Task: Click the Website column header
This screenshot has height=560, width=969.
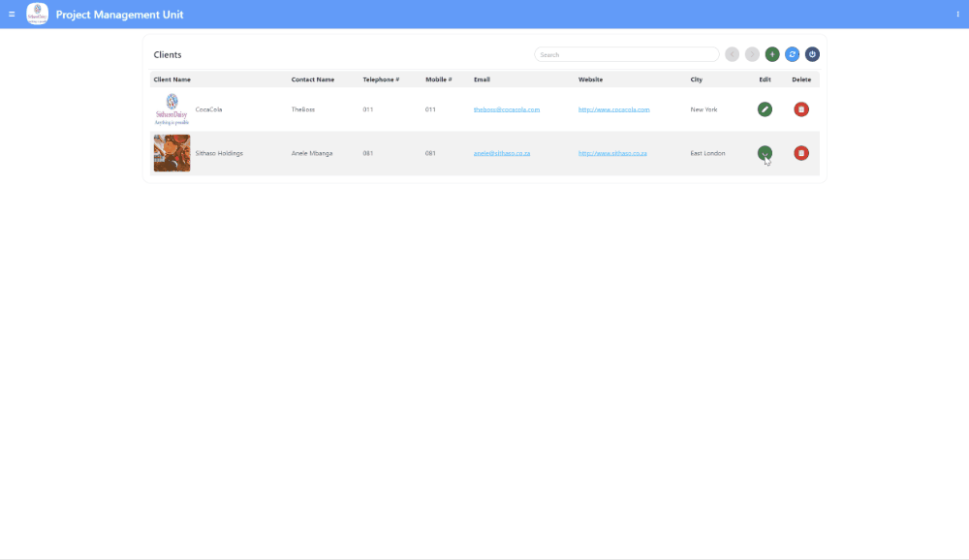Action: [x=591, y=79]
